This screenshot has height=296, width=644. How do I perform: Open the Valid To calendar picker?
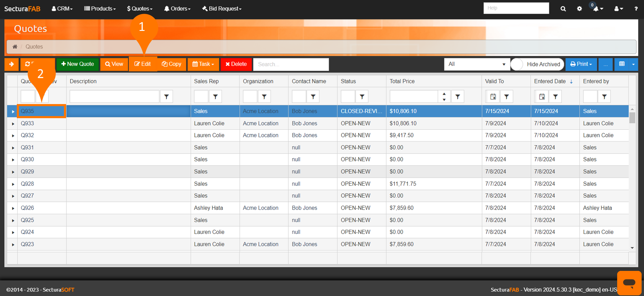click(x=493, y=97)
